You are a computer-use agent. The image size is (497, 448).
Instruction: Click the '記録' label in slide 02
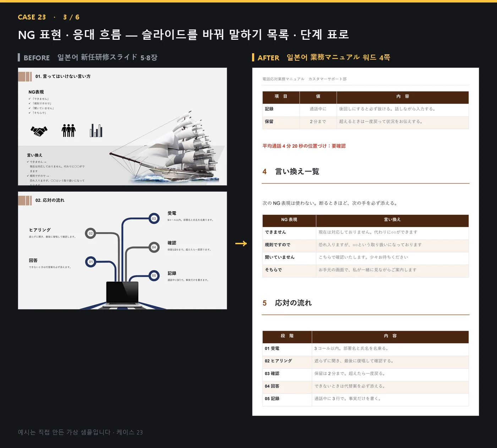click(x=172, y=273)
